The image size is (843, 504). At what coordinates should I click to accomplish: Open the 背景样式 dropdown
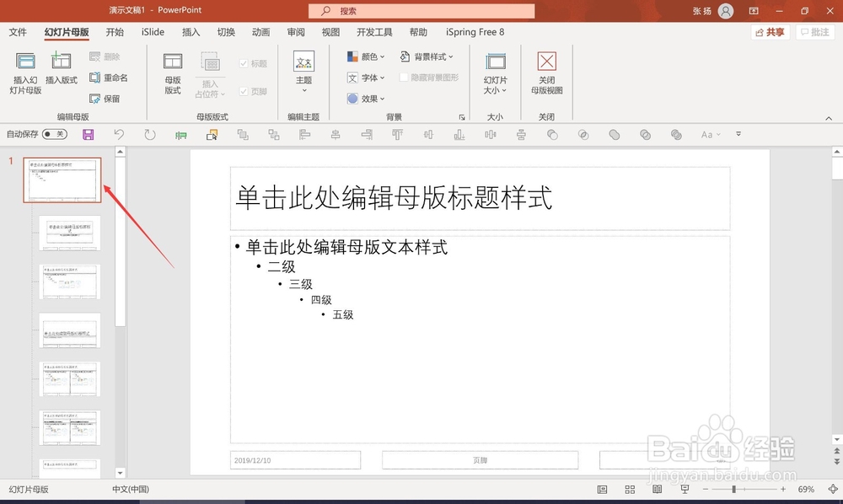427,56
